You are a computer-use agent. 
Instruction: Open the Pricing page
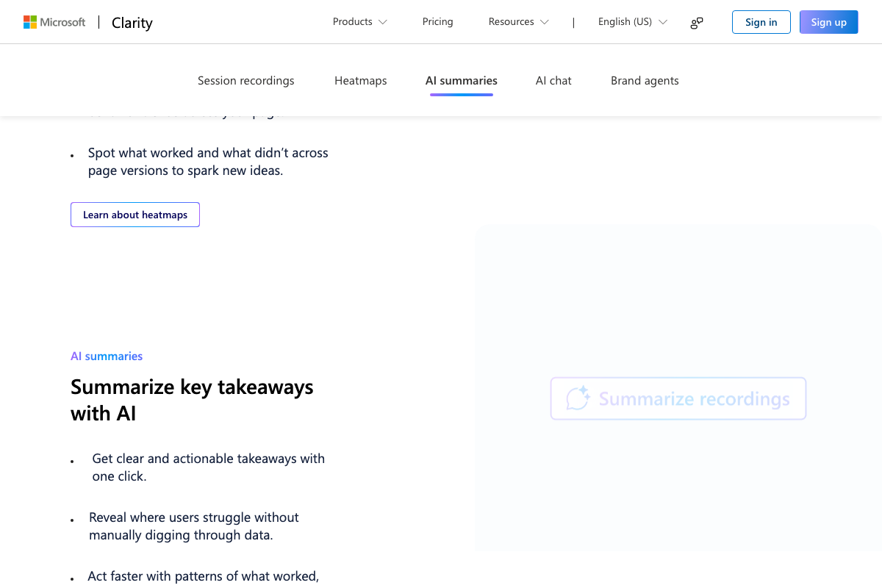[x=438, y=22]
